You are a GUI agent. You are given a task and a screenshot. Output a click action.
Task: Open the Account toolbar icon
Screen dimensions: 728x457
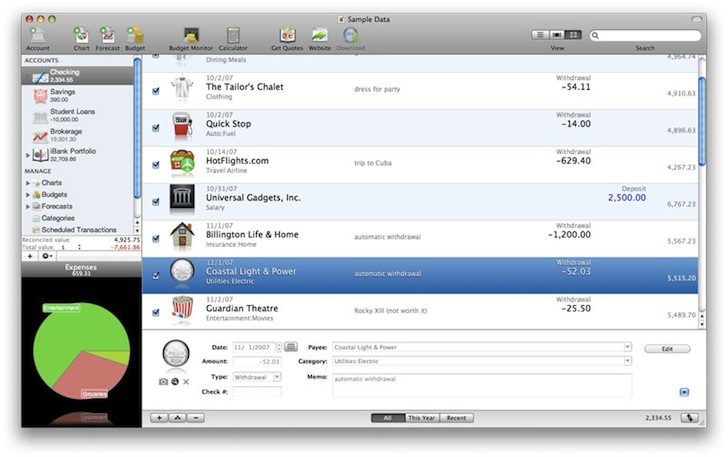tap(38, 36)
